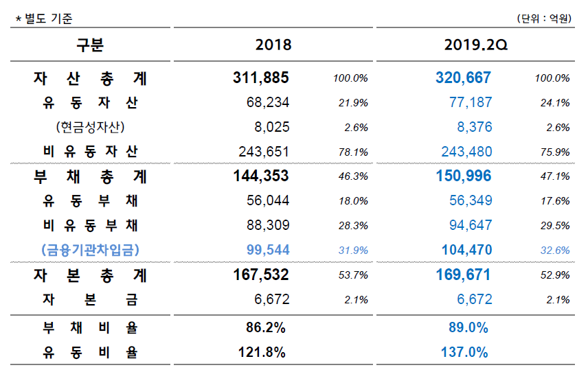This screenshot has height=372, width=588.
Task: Click the blue (금융기관차입금) row label
Action: [x=90, y=251]
